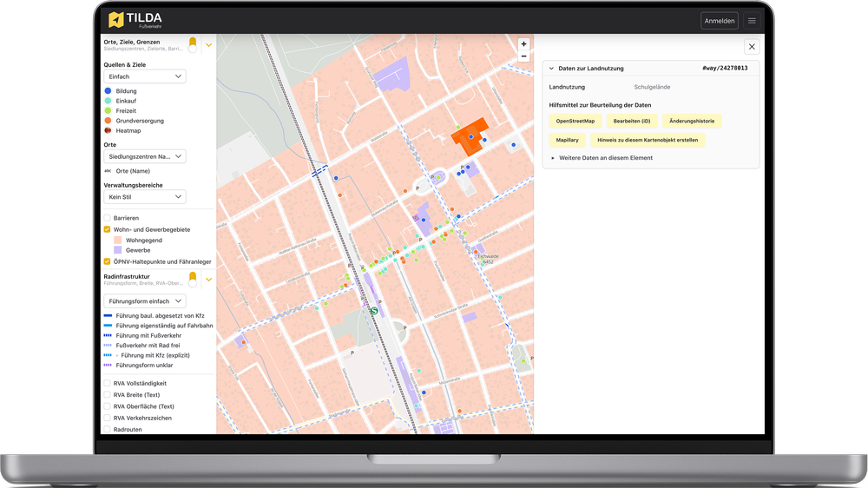Open the OpenStreetMap link
This screenshot has height=488, width=868.
[x=575, y=121]
